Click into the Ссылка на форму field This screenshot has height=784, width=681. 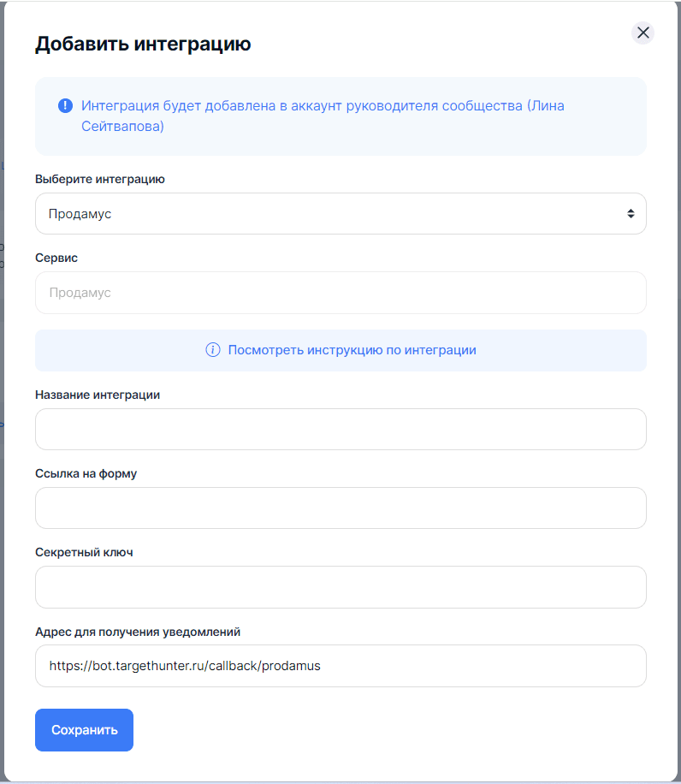click(340, 508)
